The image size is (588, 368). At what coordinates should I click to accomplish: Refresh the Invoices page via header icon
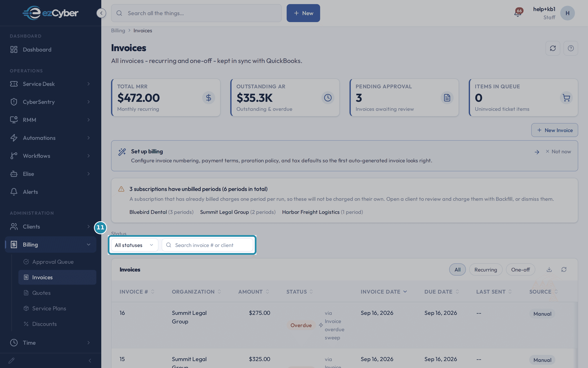point(553,48)
